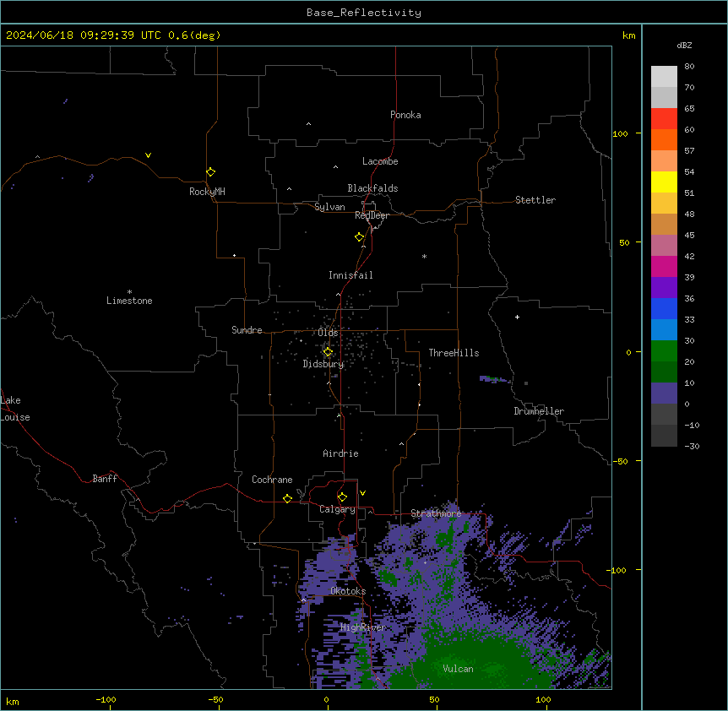Select the 10 dBZ purple-blue color swatch
The width and height of the screenshot is (728, 711).
[664, 393]
